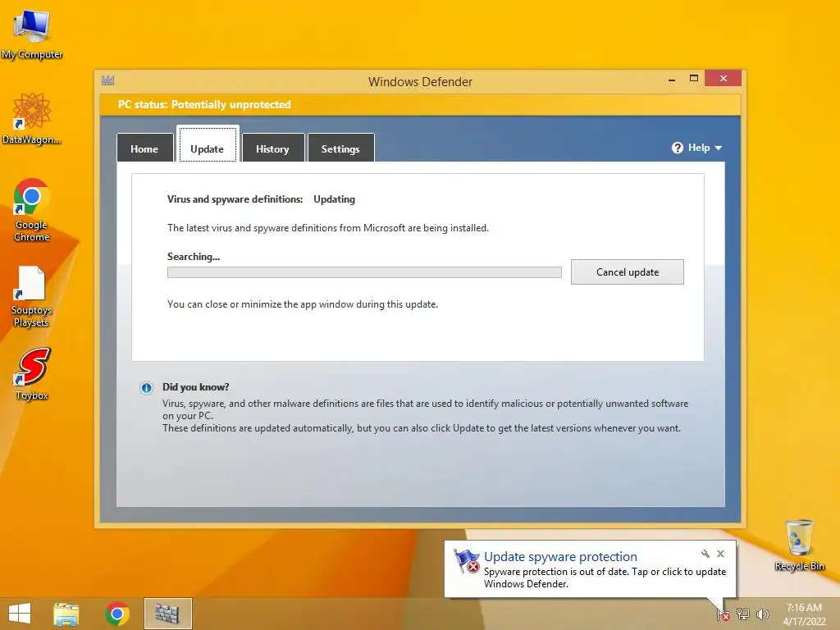This screenshot has height=630, width=840.
Task: Click the Searching... status text
Action: tap(194, 257)
